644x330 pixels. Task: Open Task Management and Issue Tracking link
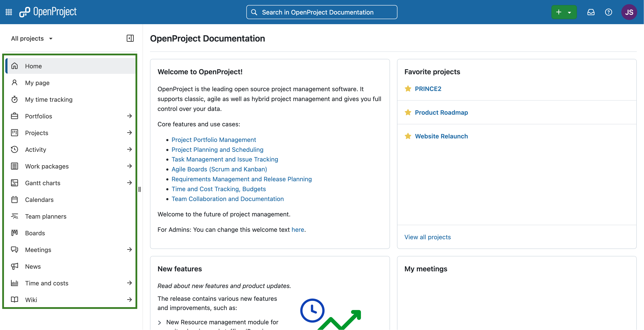pyautogui.click(x=225, y=159)
